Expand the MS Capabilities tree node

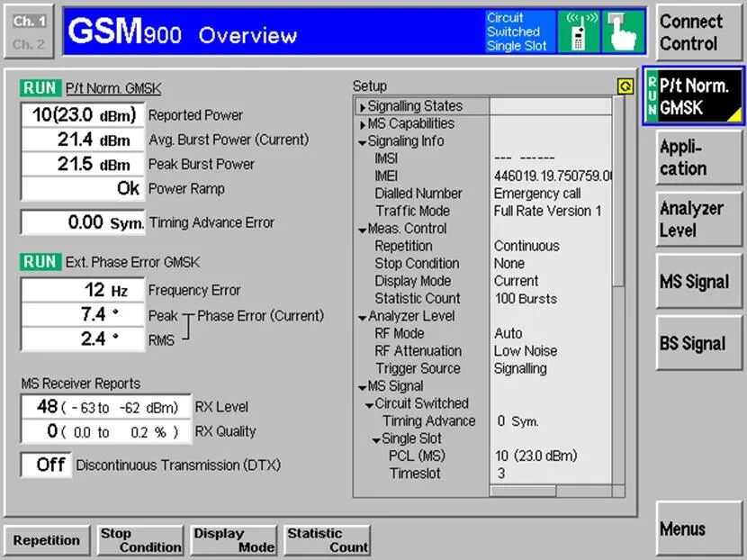pyautogui.click(x=363, y=125)
